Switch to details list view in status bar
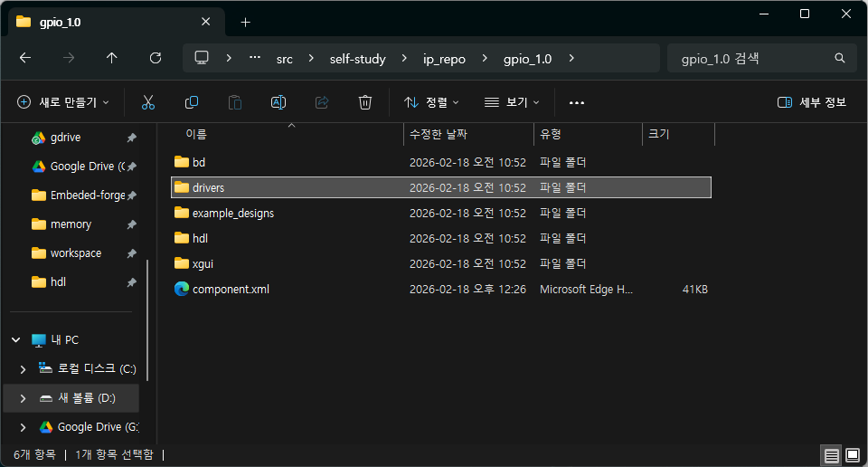 pyautogui.click(x=831, y=453)
